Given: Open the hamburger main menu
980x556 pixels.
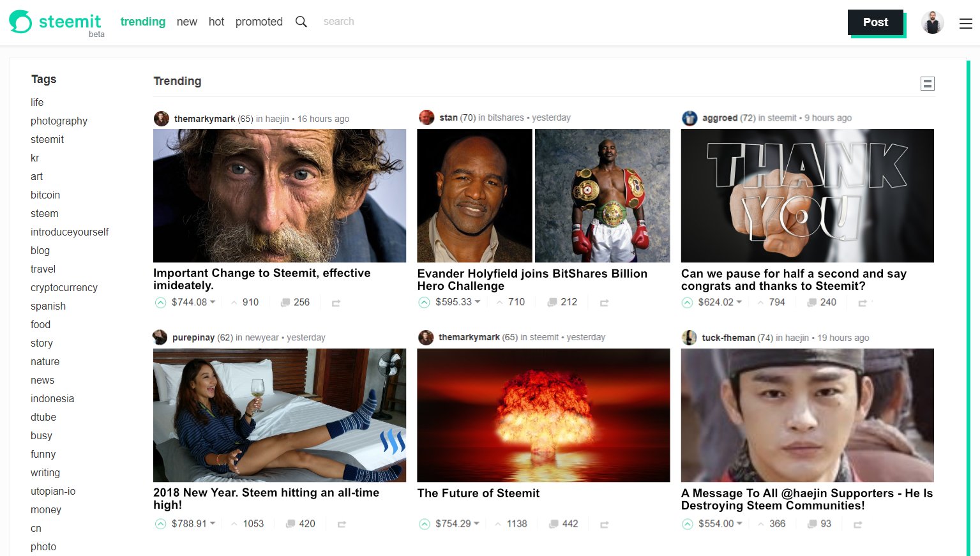Looking at the screenshot, I should pos(966,24).
